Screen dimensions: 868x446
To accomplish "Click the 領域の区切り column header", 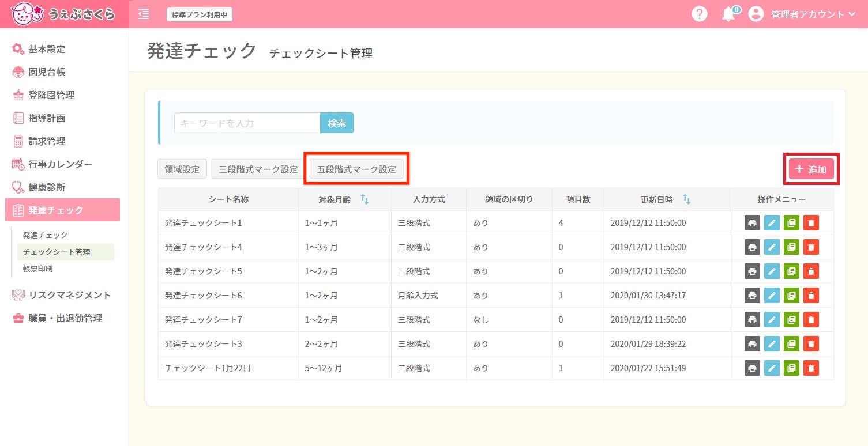I will (x=509, y=199).
